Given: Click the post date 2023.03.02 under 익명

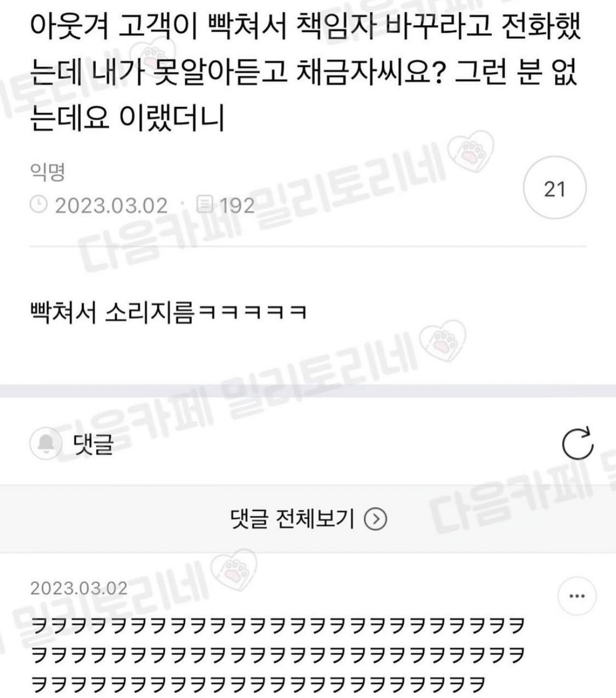Looking at the screenshot, I should pos(111,205).
